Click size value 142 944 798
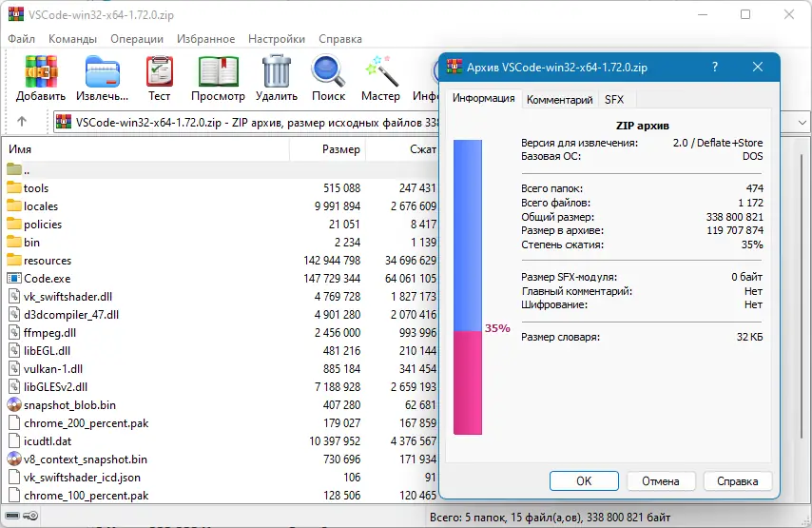Viewport: 812px width, 528px height. (332, 260)
